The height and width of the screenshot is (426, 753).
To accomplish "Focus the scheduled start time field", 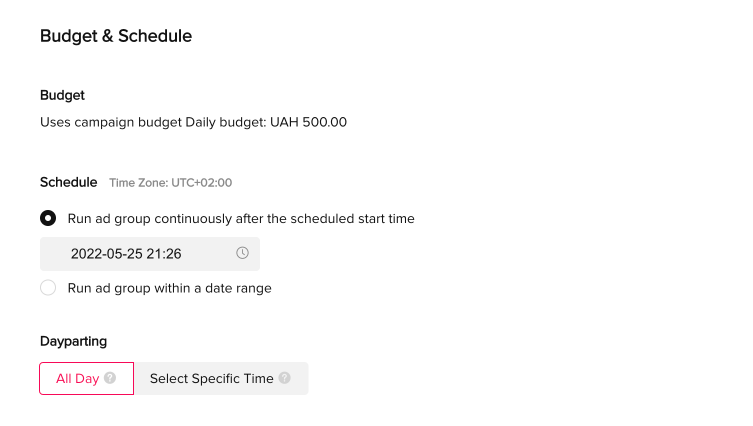I will click(150, 254).
